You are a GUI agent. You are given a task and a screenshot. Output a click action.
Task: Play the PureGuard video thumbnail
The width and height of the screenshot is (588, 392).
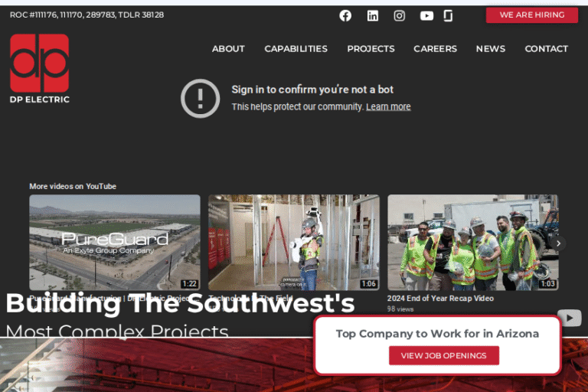click(115, 243)
